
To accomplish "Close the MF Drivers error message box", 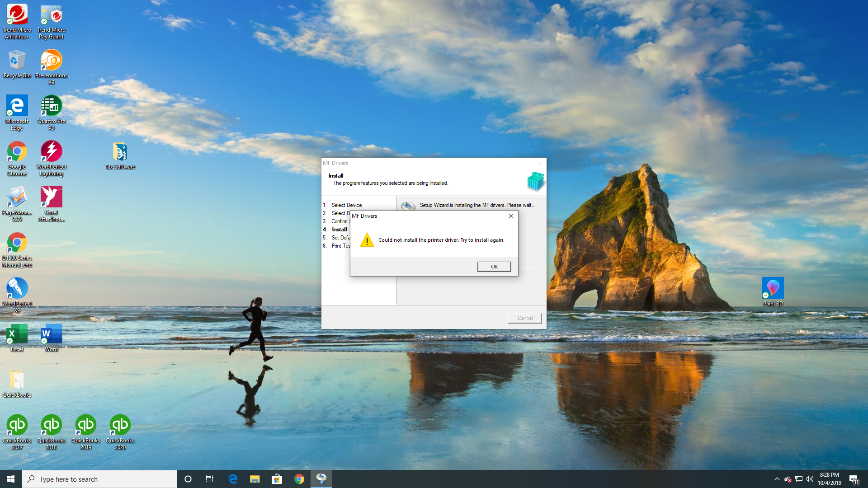I will coord(511,216).
